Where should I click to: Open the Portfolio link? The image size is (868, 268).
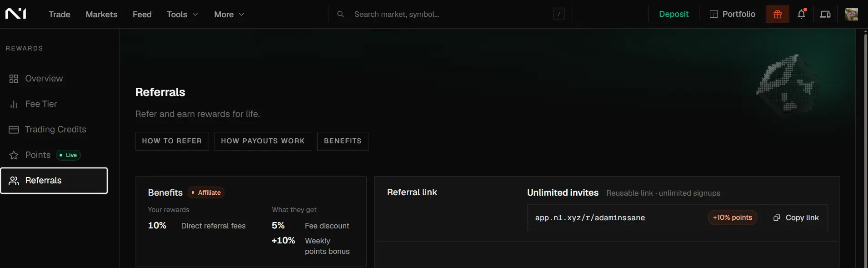pos(733,14)
